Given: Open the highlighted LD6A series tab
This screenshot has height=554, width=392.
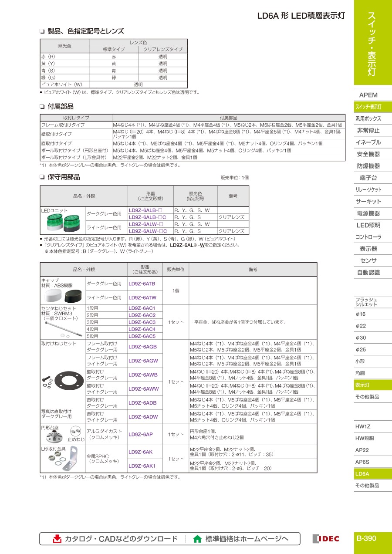Looking at the screenshot, I should pyautogui.click(x=362, y=473).
